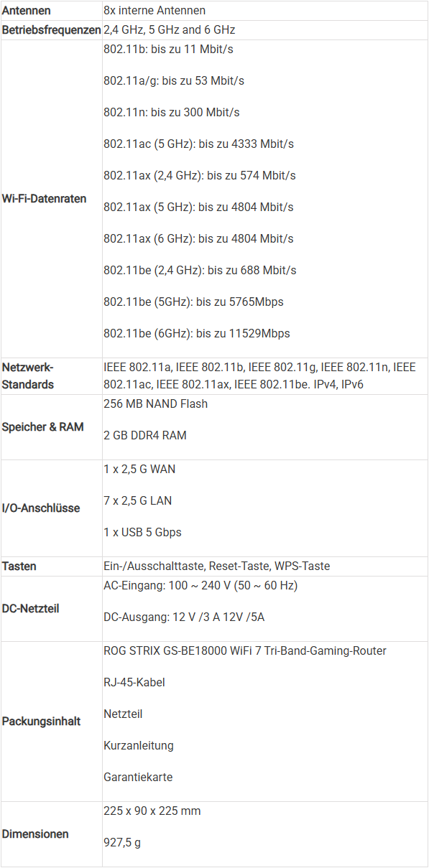Click the '2 GB DDR4 RAM' entry
429x868 pixels.
click(144, 435)
